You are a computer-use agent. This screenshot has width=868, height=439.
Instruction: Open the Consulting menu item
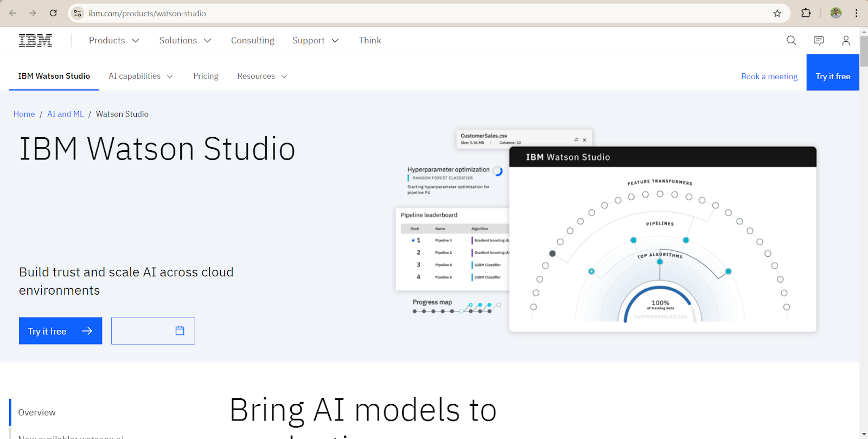252,40
